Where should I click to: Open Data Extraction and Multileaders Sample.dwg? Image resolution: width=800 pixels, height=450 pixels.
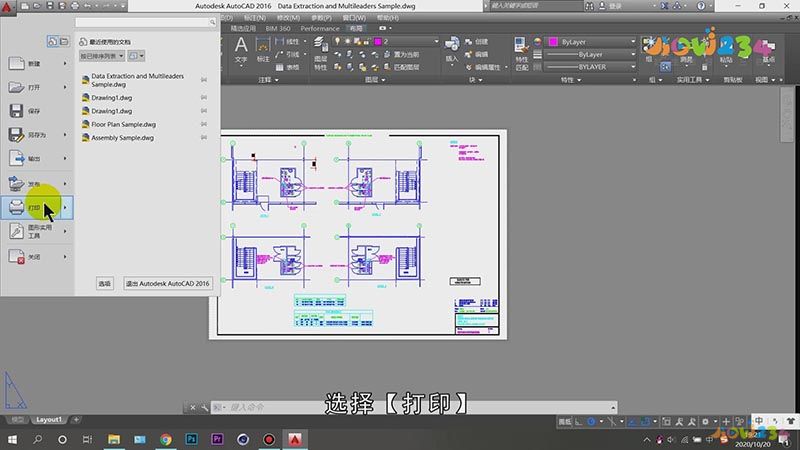pyautogui.click(x=138, y=80)
